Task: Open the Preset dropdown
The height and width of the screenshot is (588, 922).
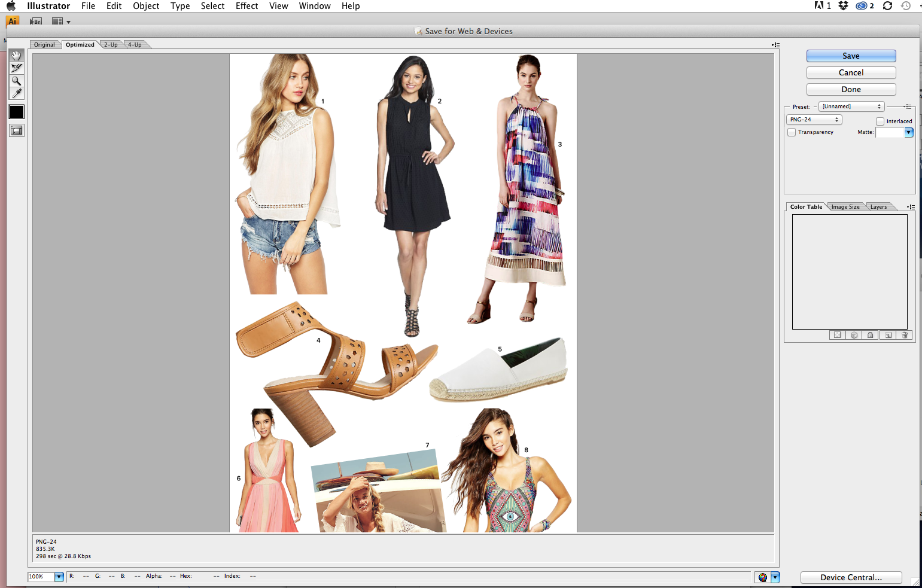Action: click(x=851, y=106)
